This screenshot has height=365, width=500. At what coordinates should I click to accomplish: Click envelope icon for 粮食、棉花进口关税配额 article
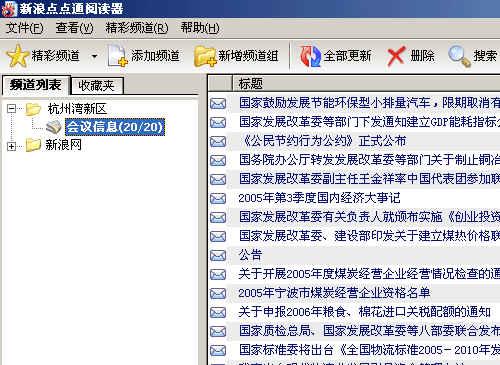pyautogui.click(x=218, y=313)
